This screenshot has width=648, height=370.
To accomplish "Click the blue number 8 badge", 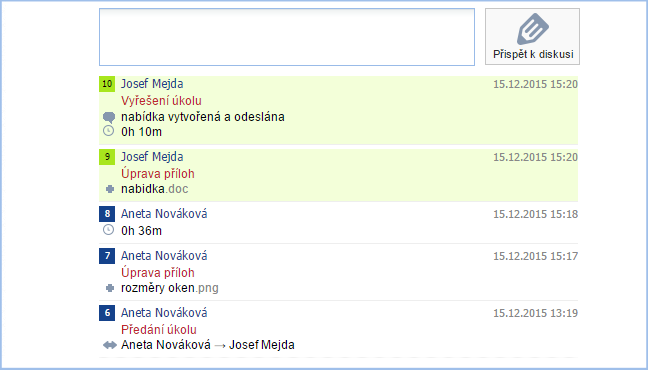I will point(107,214).
